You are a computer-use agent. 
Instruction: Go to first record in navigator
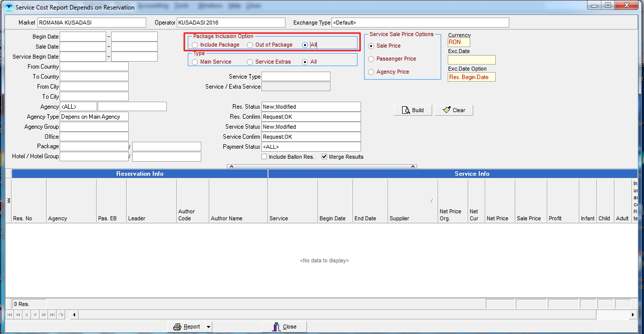[11, 314]
